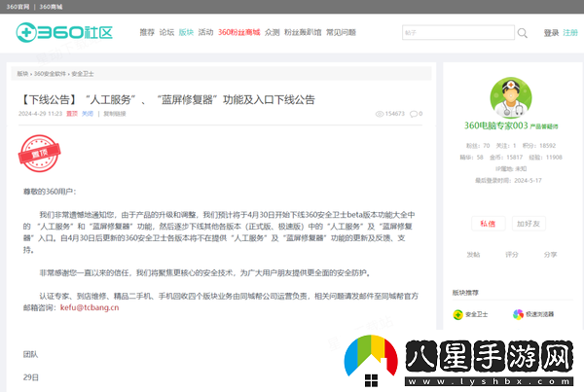
Task: Click the 最后登录时间 2024-5-17 text
Action: coord(508,181)
